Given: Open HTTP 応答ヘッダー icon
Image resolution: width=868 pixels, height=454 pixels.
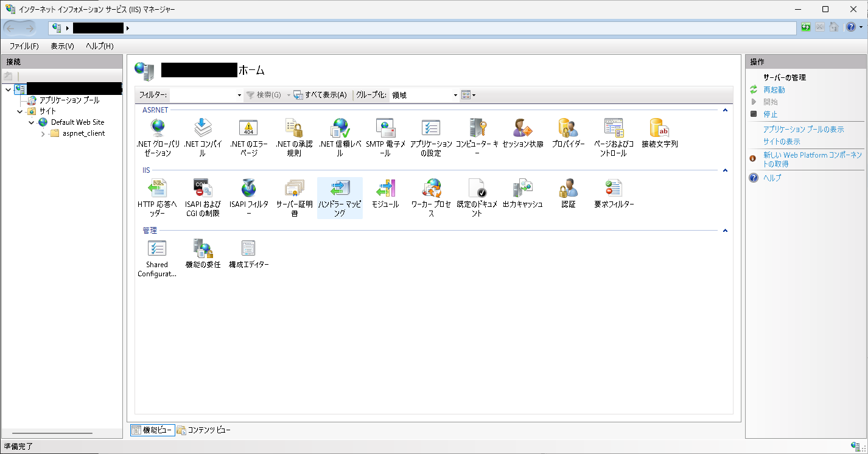Looking at the screenshot, I should click(158, 198).
